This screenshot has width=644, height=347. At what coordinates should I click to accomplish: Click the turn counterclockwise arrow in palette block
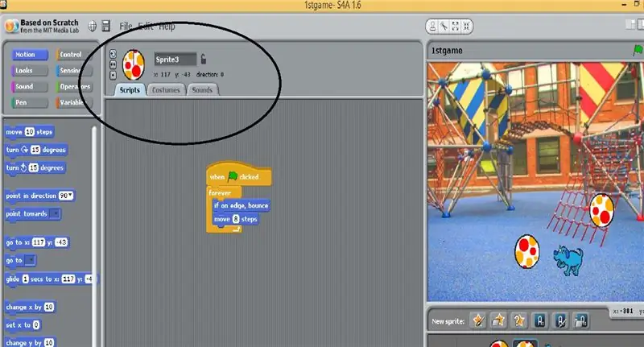23,167
